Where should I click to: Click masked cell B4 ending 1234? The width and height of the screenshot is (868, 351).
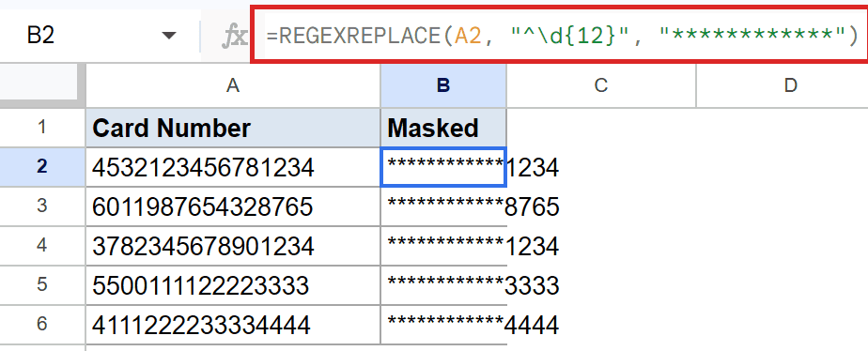(x=443, y=246)
